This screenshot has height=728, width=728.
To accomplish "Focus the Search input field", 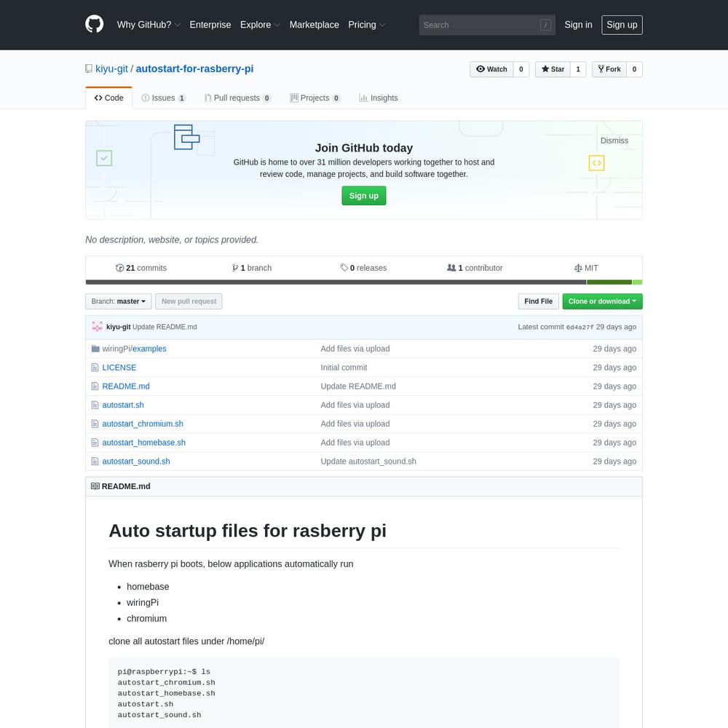I will coord(487,25).
